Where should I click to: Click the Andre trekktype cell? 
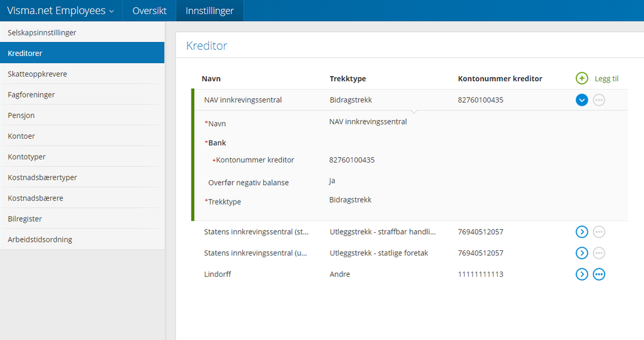pos(340,274)
